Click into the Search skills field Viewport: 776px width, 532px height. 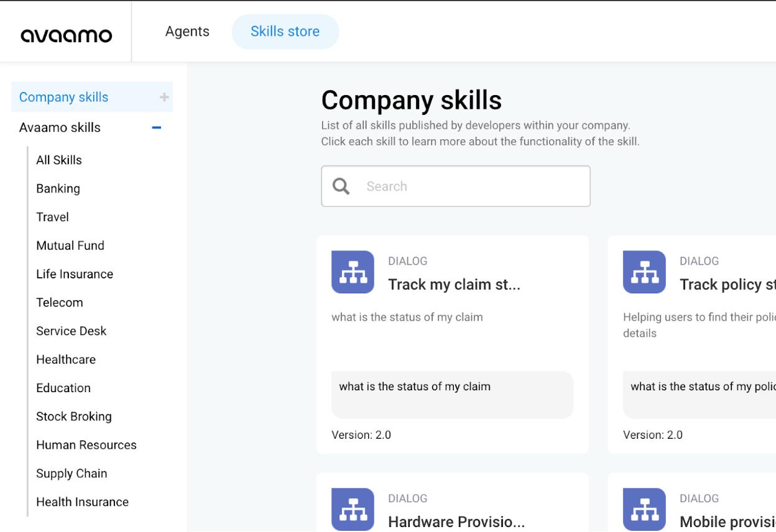473,186
